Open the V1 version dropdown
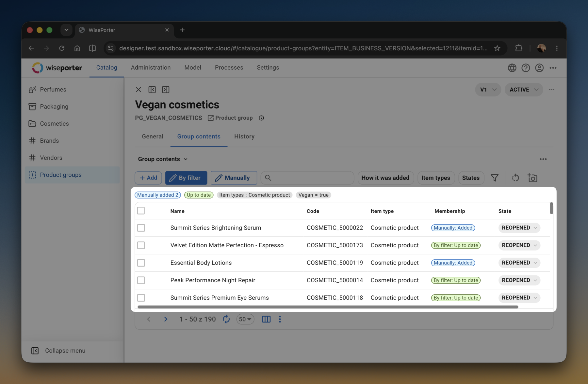The height and width of the screenshot is (384, 588). pyautogui.click(x=488, y=90)
